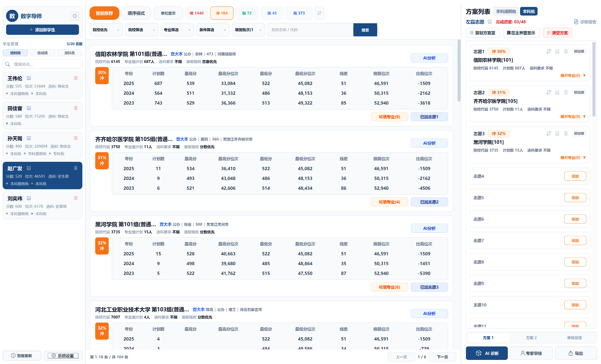The image size is (601, 364).
Task: Expand 可填专业(8) for 信阳农林学院
Action: coord(389,117)
